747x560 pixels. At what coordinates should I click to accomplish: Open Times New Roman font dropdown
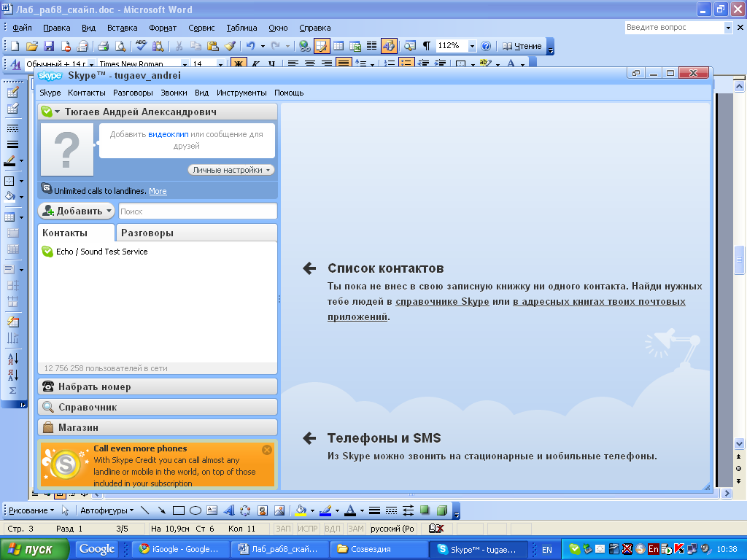(185, 64)
